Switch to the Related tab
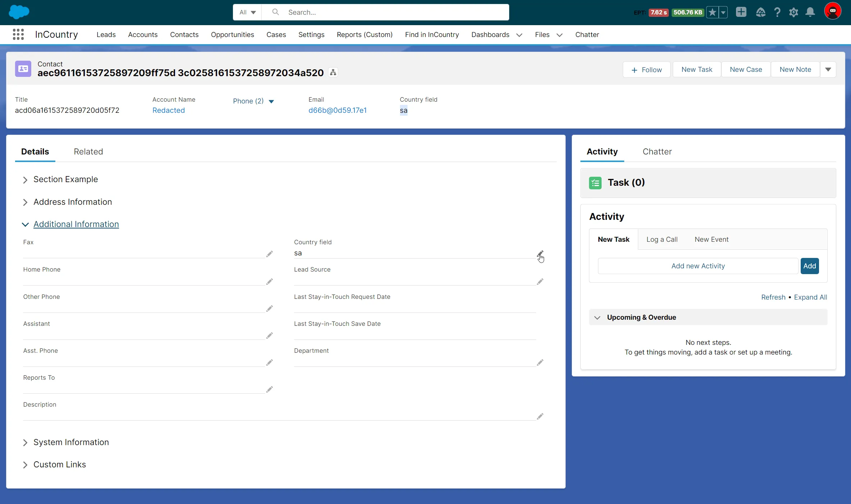The height and width of the screenshot is (504, 851). point(88,152)
